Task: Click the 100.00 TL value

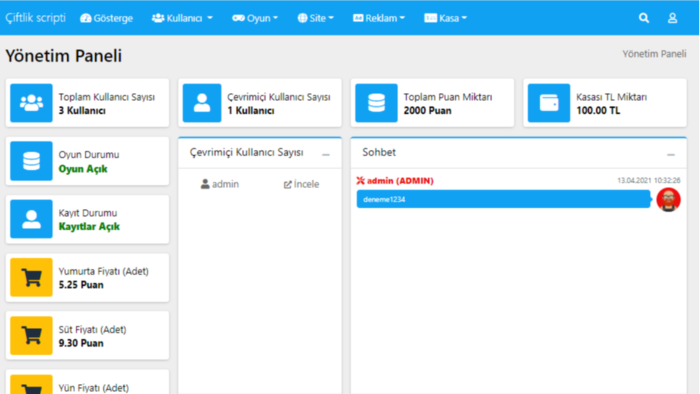Action: (598, 111)
